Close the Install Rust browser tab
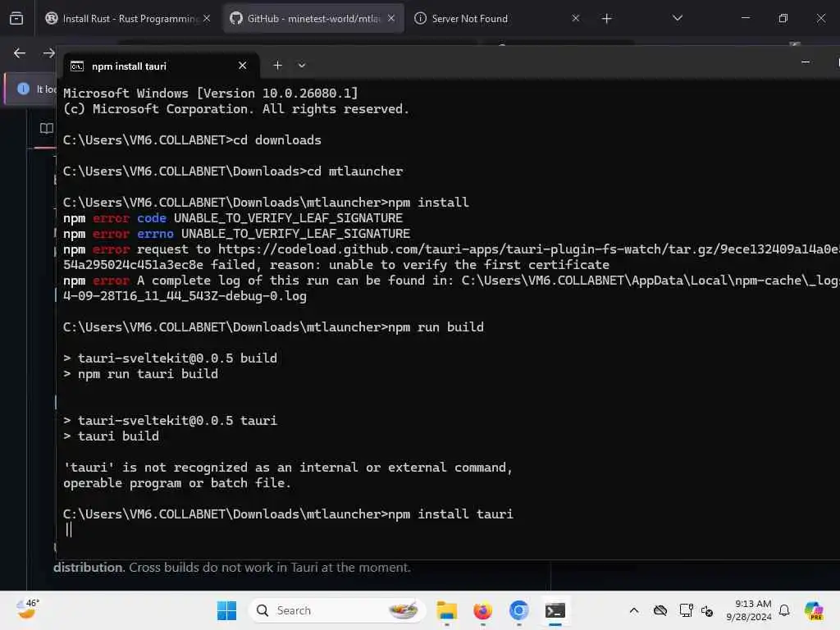This screenshot has width=840, height=630. pyautogui.click(x=207, y=18)
